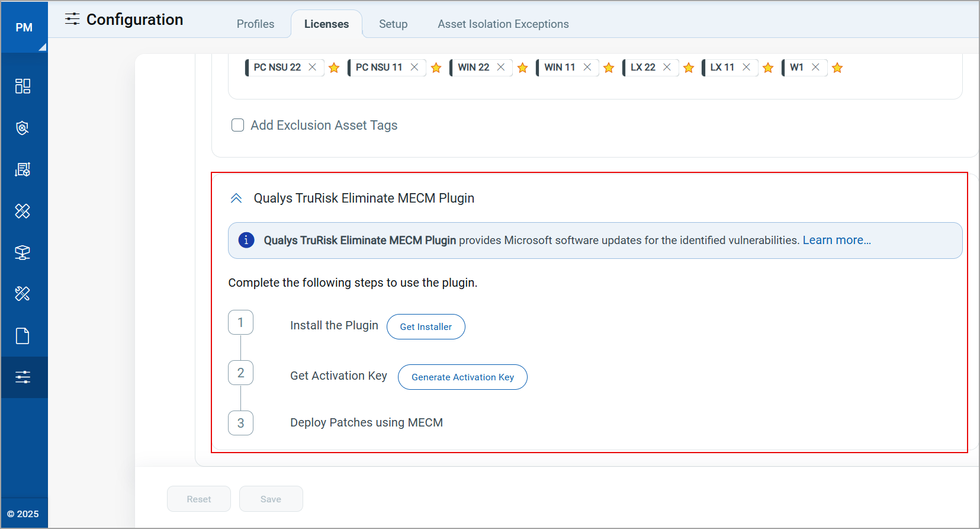Click the document page sidebar icon
Screen dimensions: 980x529
coord(23,336)
